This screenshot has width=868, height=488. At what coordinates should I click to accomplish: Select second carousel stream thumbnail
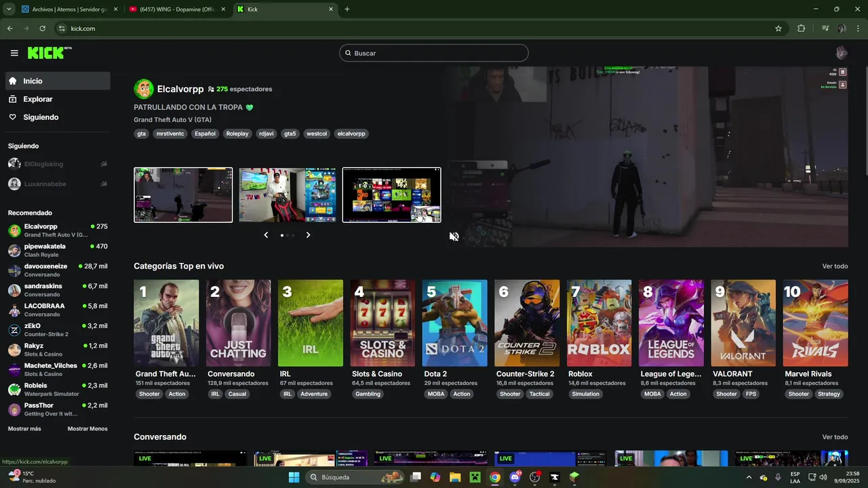[x=288, y=195]
